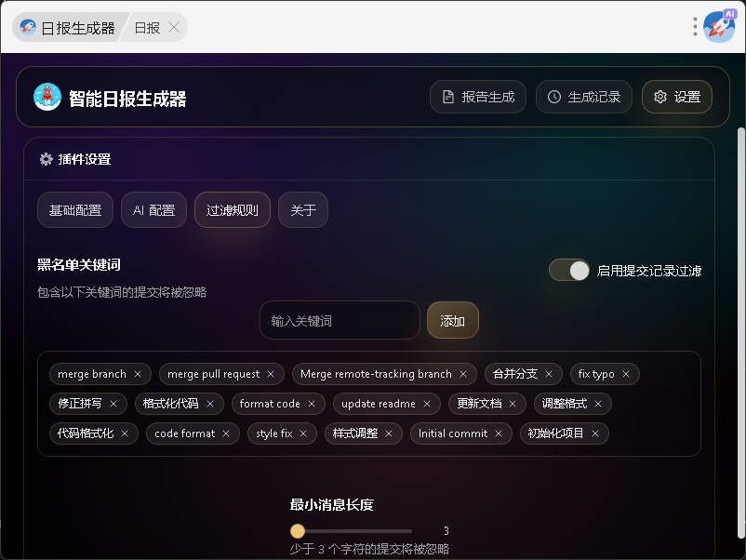Click the 'Initial commit' tag text
This screenshot has height=560, width=746.
(453, 433)
